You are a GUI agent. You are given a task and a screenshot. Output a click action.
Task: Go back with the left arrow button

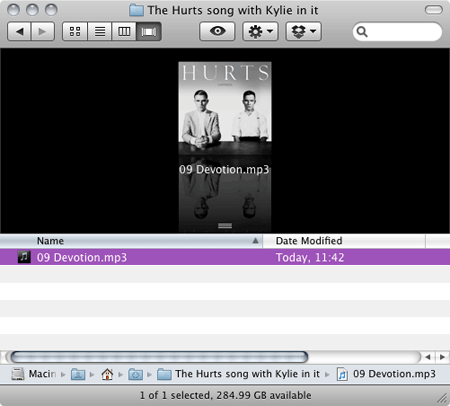pyautogui.click(x=19, y=32)
